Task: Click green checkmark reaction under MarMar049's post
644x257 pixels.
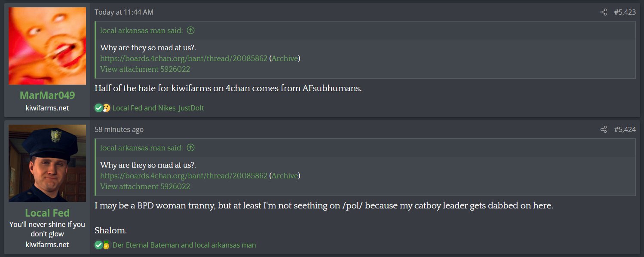Action: pos(98,108)
